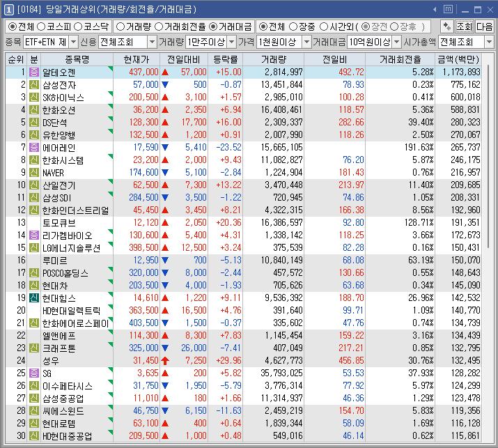Click the 다음 next button
The image size is (498, 448).
(484, 26)
